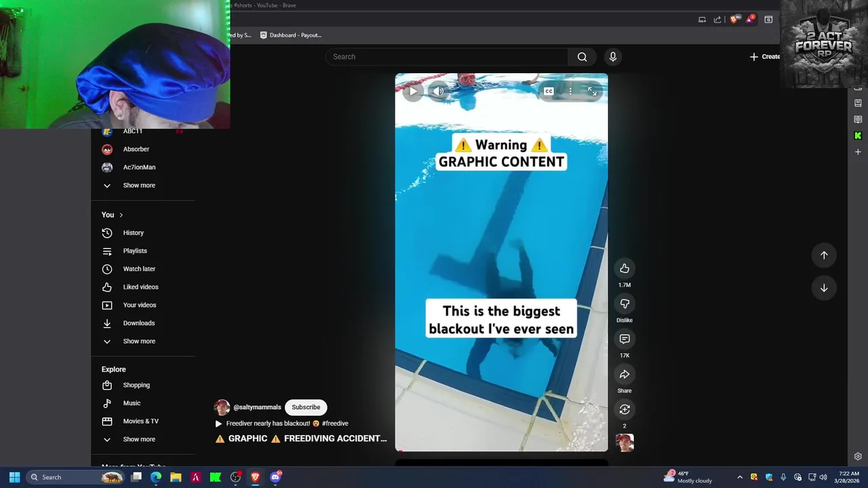Dislike this Short
The image size is (868, 488).
(x=625, y=304)
